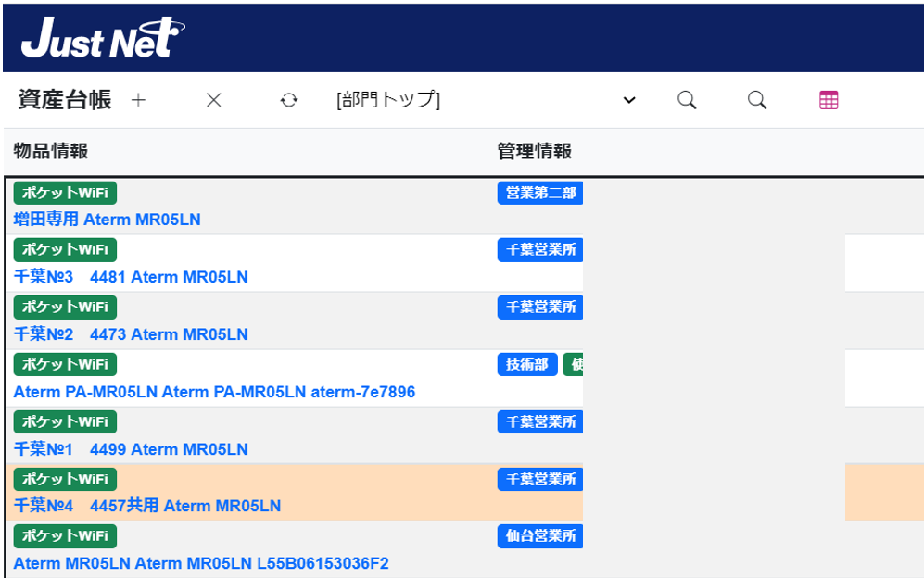924x578 pixels.
Task: Click the ポケットWiFi tag above 千葉№3
Action: 66,250
